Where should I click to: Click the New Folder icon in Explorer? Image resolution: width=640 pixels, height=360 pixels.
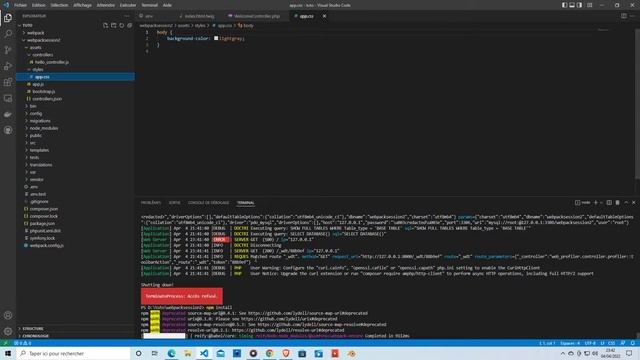pos(113,25)
